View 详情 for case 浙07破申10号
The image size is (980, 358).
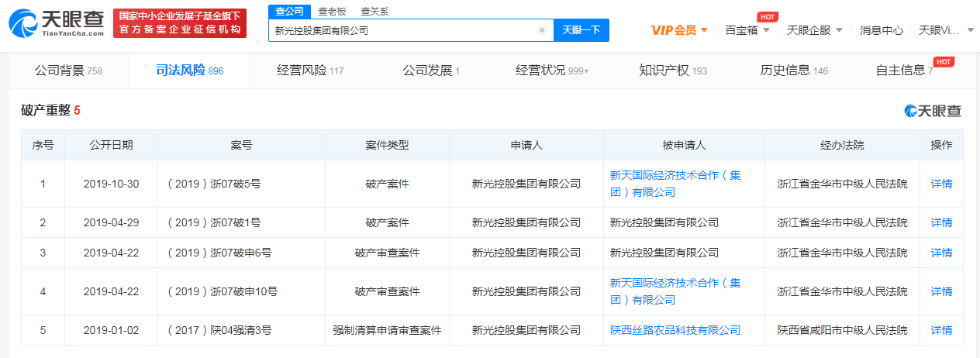[941, 291]
